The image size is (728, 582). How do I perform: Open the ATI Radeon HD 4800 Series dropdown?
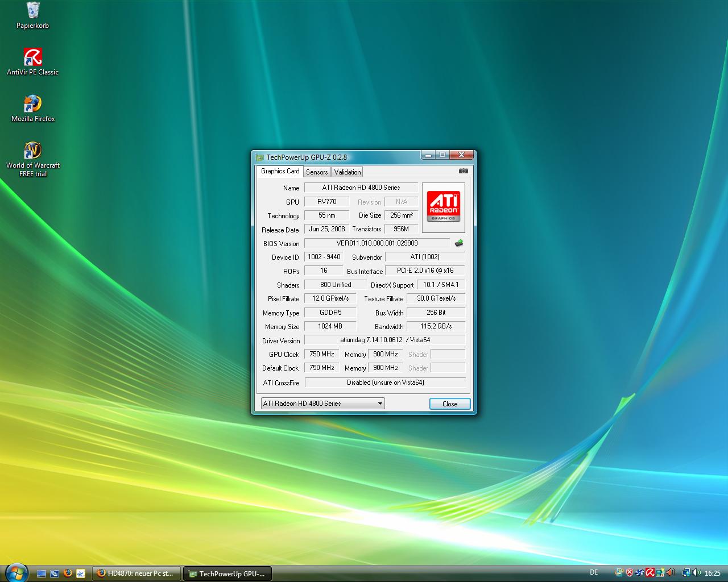pyautogui.click(x=322, y=404)
